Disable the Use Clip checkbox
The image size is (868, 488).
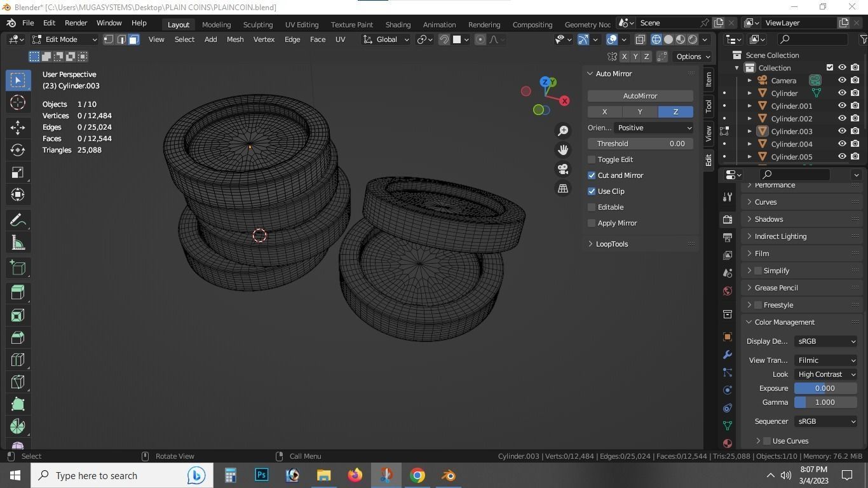592,191
